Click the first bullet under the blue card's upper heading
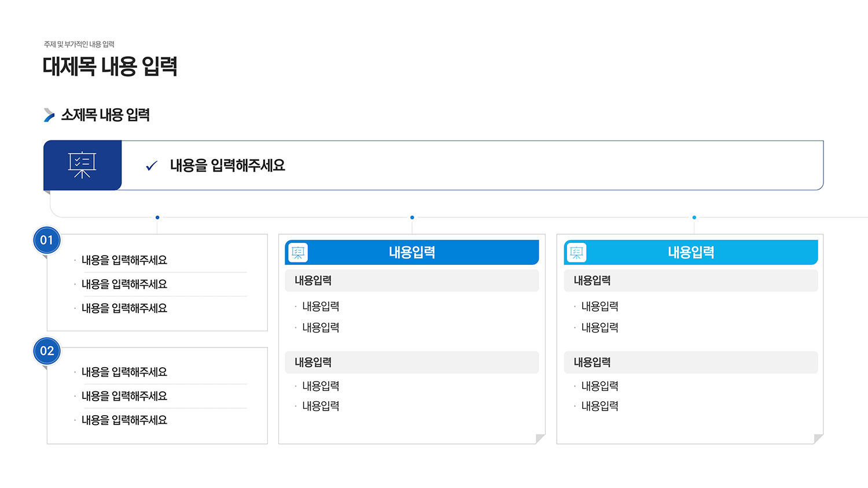868x488 pixels. (321, 306)
